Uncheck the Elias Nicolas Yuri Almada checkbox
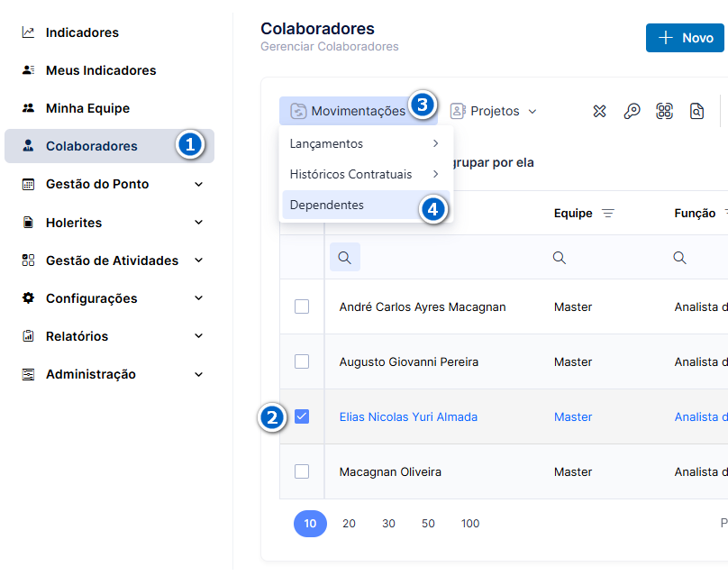This screenshot has width=728, height=576. pyautogui.click(x=302, y=416)
